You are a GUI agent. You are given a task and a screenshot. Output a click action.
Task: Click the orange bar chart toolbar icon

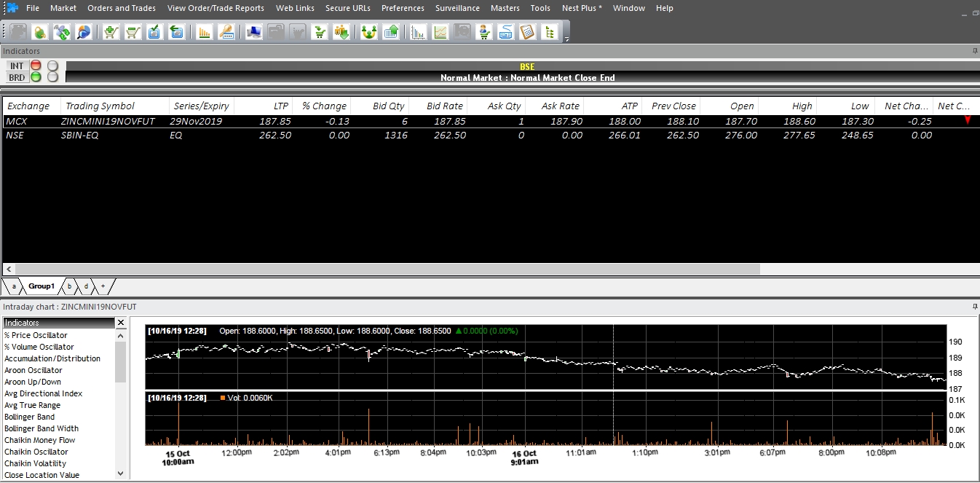[x=205, y=32]
